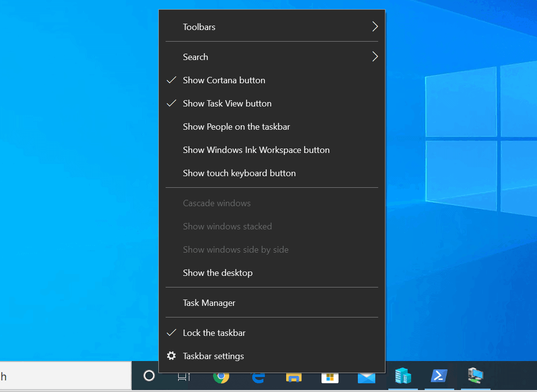Select Show the desktop menu entry
Screen dimensions: 537x392
pyautogui.click(x=217, y=272)
